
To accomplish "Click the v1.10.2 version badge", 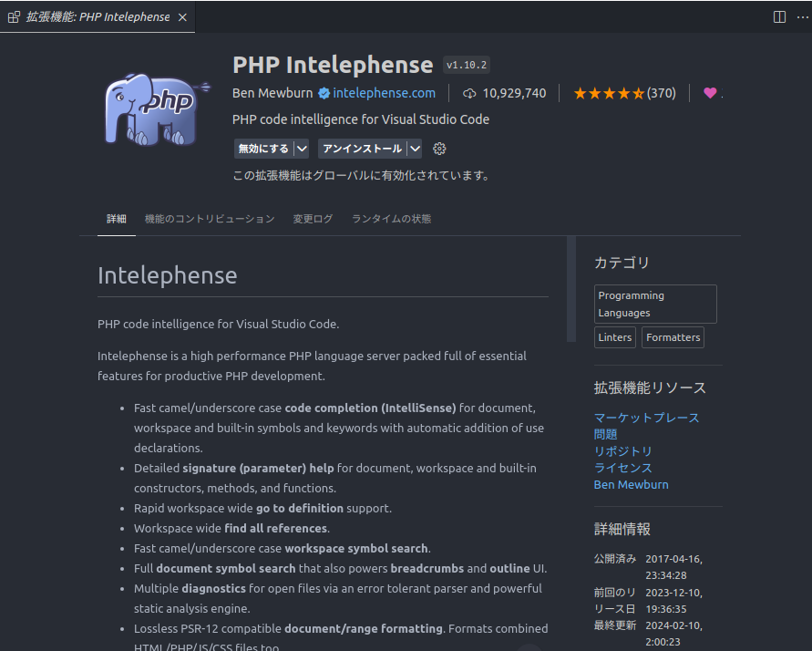I will tap(467, 66).
